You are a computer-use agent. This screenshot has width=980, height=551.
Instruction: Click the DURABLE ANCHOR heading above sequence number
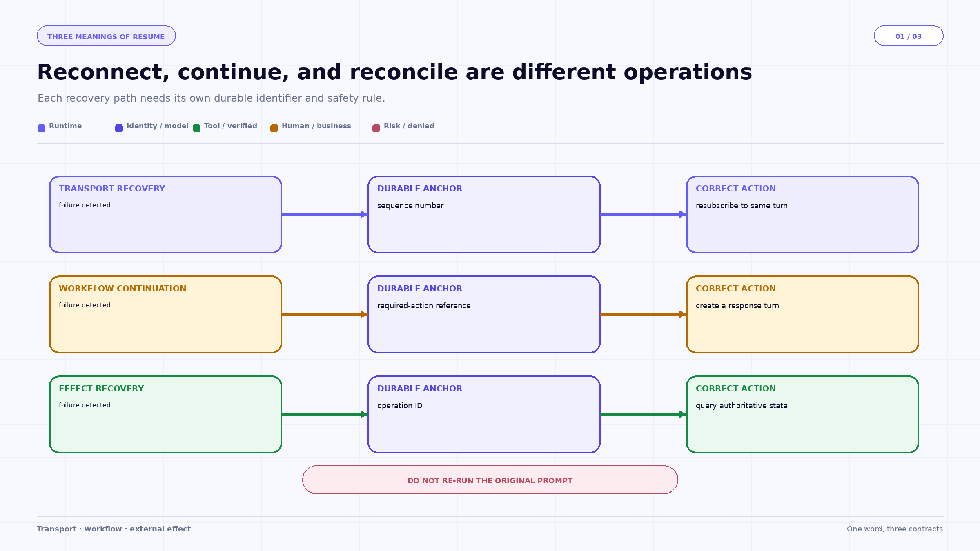(420, 189)
